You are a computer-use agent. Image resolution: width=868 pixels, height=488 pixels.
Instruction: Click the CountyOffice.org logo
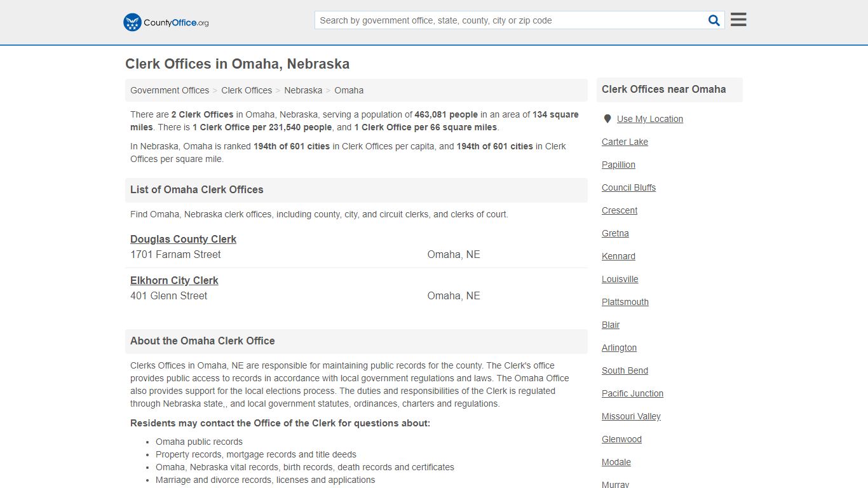[x=166, y=22]
